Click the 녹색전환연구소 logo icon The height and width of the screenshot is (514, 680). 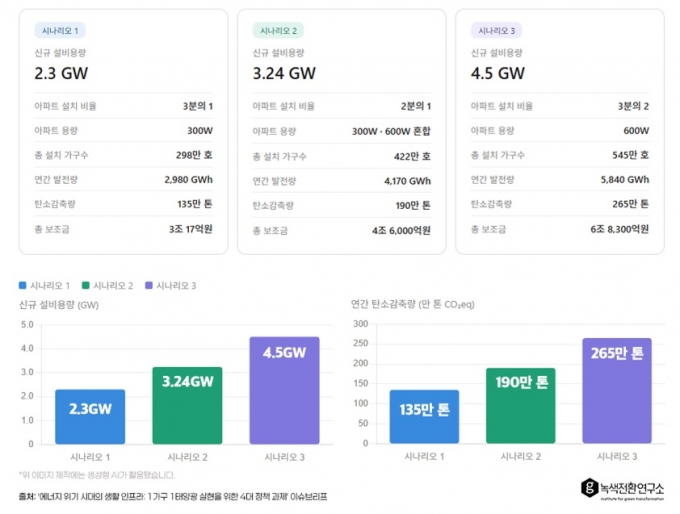click(x=590, y=489)
